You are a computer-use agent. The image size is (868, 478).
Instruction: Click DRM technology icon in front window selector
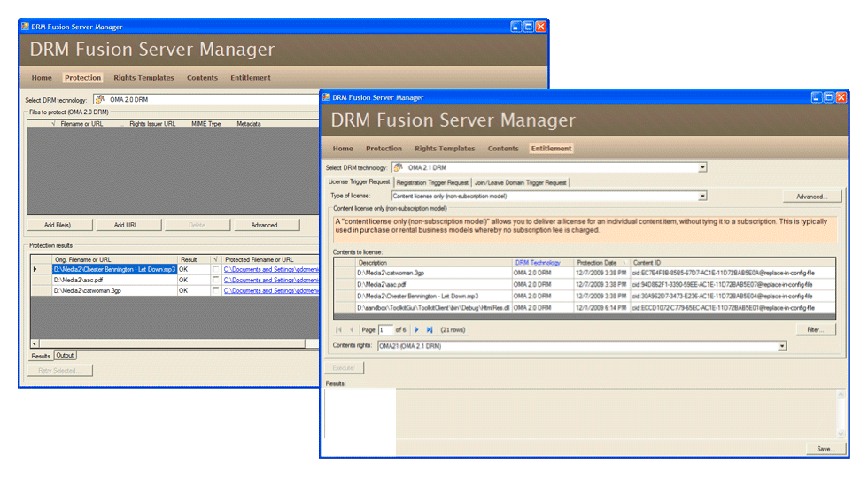[398, 167]
